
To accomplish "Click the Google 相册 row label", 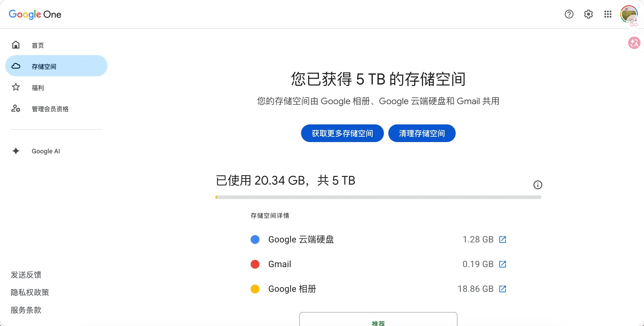I will tap(292, 289).
